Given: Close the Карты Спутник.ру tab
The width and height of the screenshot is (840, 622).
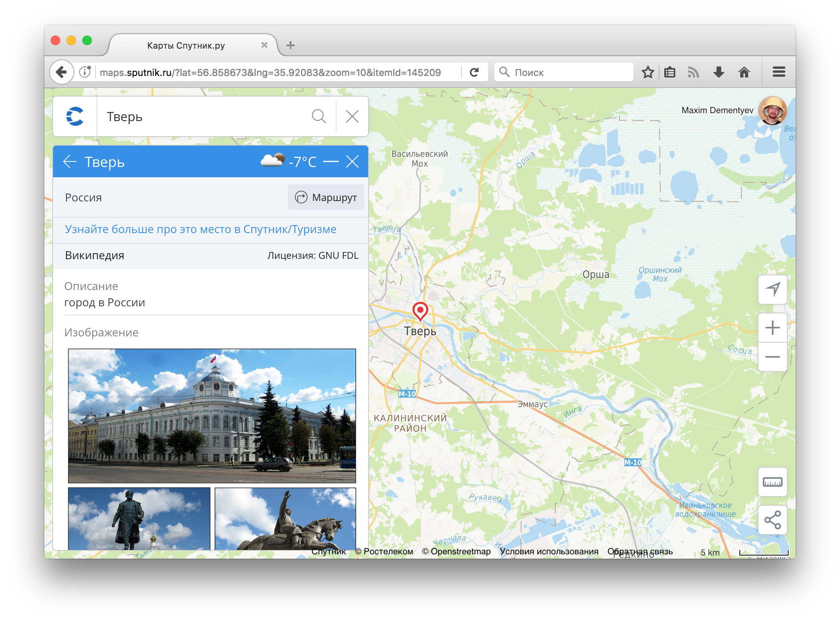Looking at the screenshot, I should pyautogui.click(x=264, y=45).
